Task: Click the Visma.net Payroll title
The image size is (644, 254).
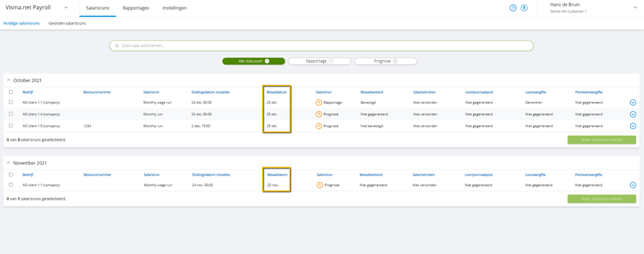Action: point(28,8)
